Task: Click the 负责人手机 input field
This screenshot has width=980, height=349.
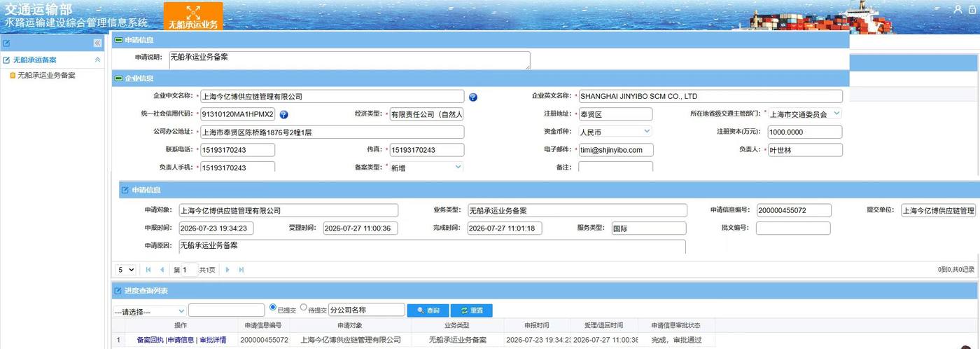Action: [x=238, y=167]
